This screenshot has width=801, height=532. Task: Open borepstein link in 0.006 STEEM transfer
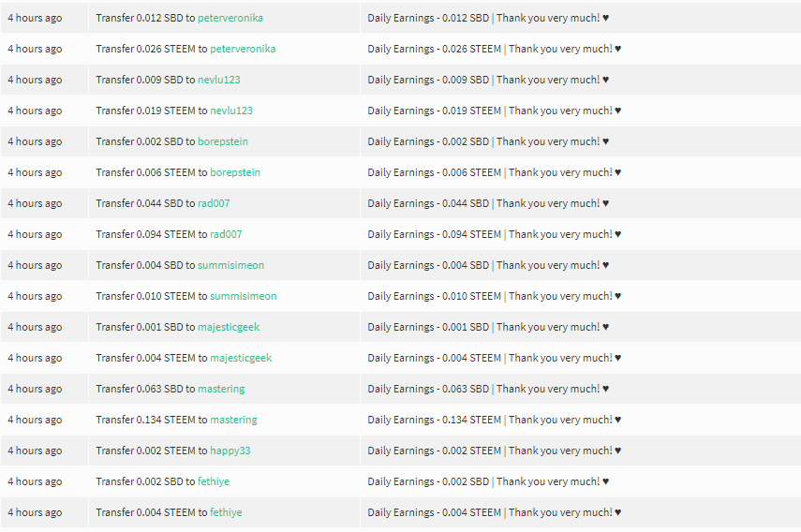coord(235,172)
